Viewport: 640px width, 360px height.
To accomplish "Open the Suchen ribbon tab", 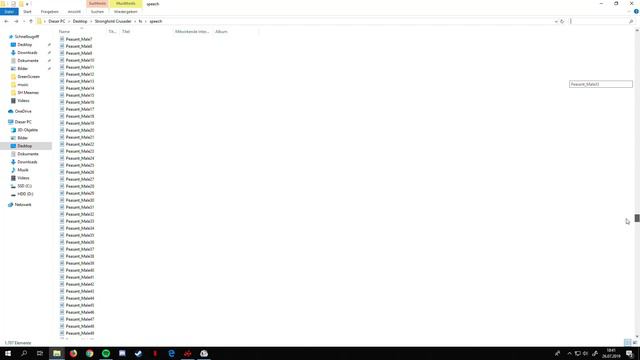I will click(97, 12).
